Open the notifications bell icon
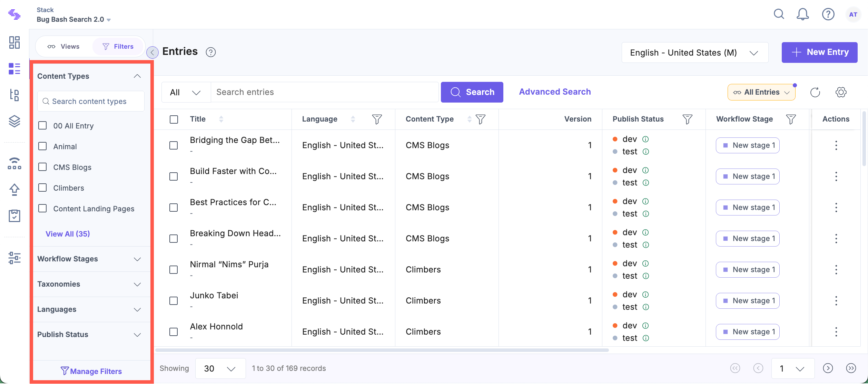The width and height of the screenshot is (868, 384). [803, 14]
